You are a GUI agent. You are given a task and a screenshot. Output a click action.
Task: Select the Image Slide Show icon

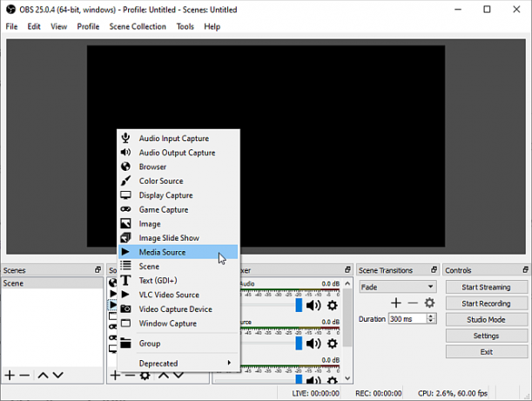point(125,238)
